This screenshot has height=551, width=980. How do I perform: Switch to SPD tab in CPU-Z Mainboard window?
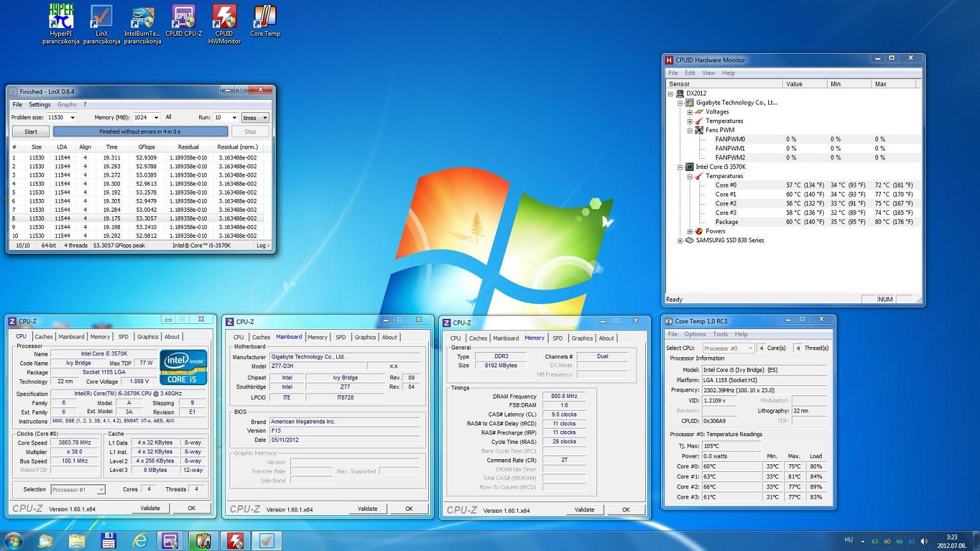tap(341, 337)
